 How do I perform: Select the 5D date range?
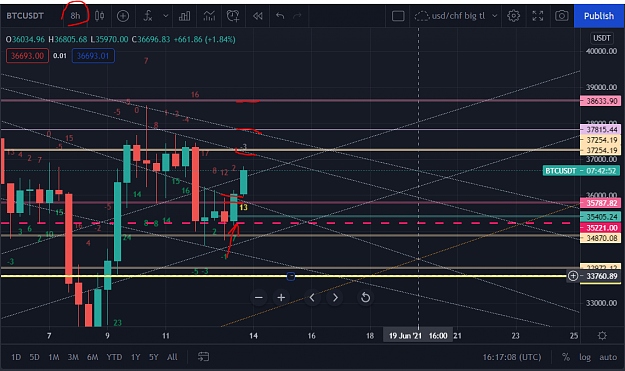point(34,357)
